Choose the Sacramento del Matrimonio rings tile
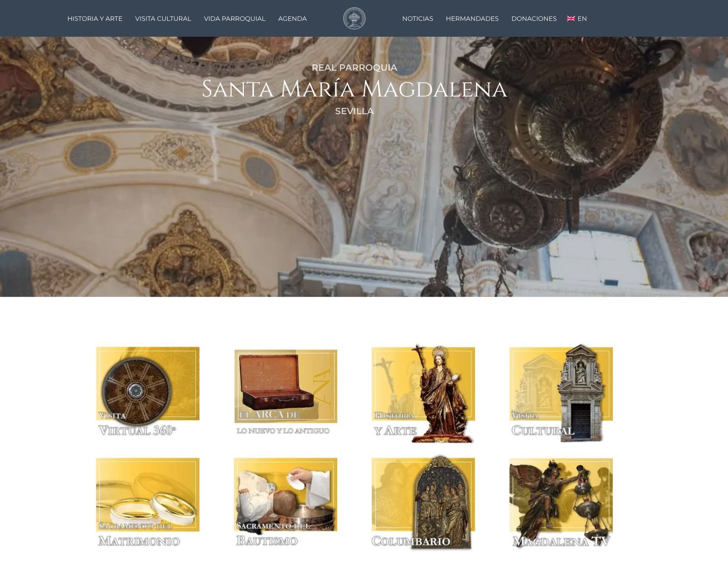Image resolution: width=728 pixels, height=581 pixels. click(147, 502)
